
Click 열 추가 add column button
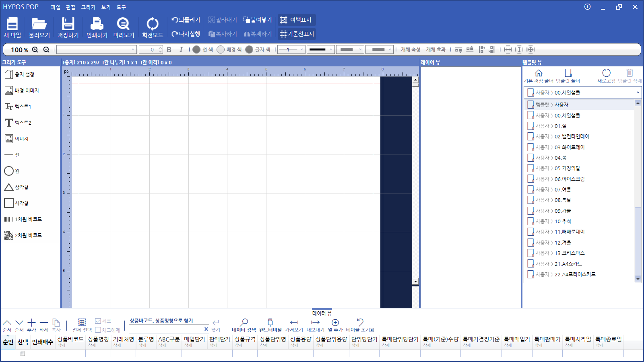tap(335, 325)
